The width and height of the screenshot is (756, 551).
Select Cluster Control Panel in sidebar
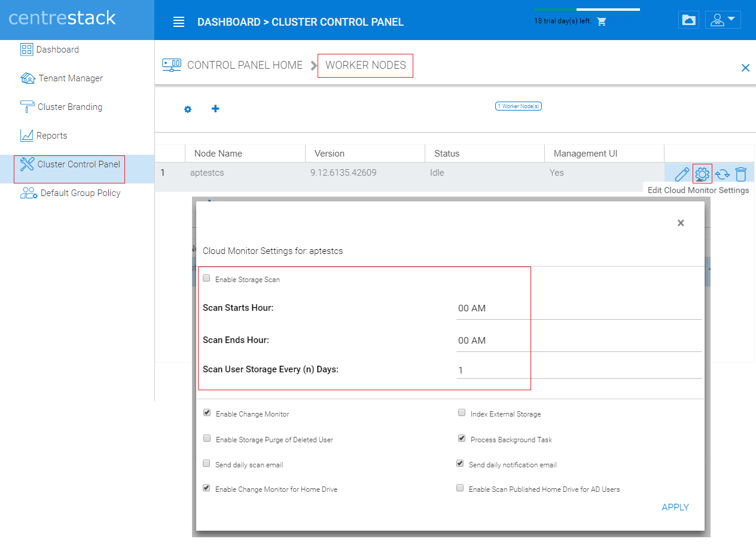click(79, 164)
